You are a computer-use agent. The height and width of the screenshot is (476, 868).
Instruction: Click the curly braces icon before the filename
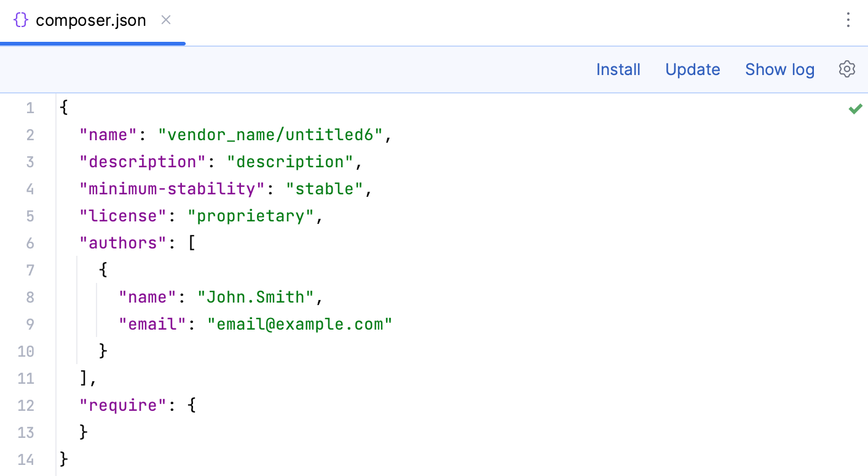tap(20, 20)
